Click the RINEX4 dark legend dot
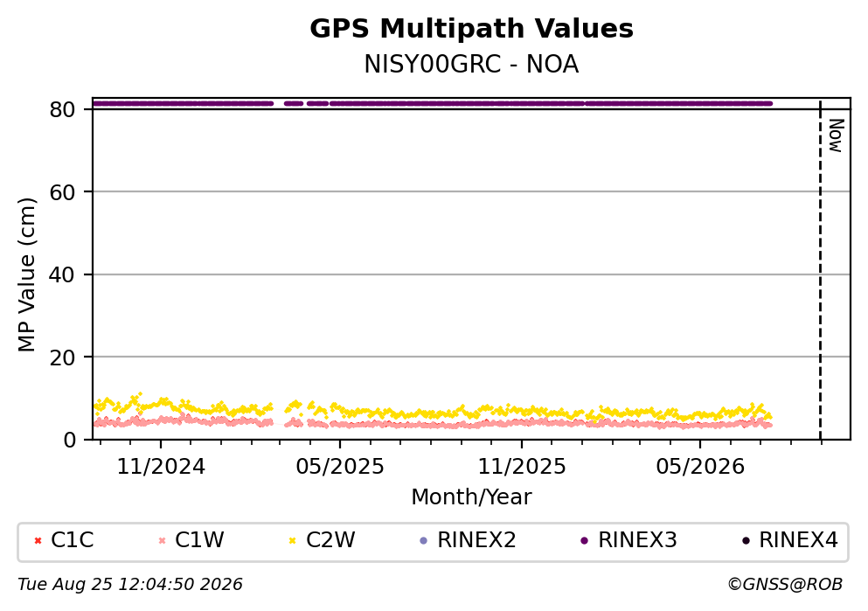This screenshot has width=868, height=611. pos(746,541)
